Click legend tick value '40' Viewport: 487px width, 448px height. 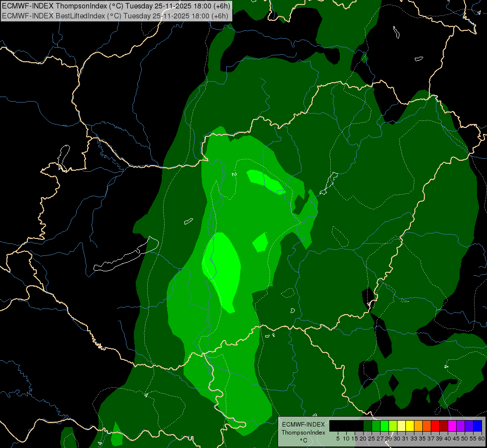(x=448, y=439)
